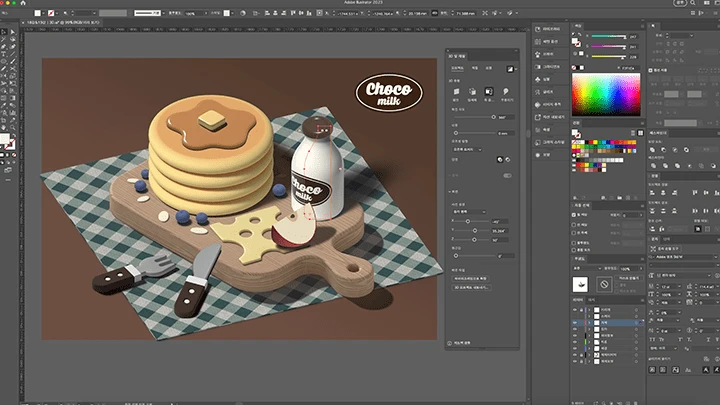Click the Render icon in 3D panel
The width and height of the screenshot is (720, 405).
(510, 69)
